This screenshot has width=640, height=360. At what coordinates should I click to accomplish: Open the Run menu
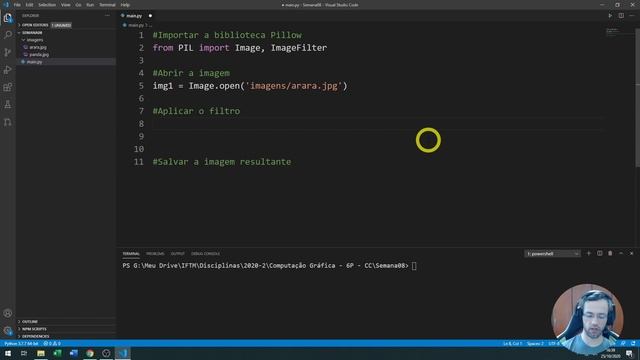tap(90, 5)
